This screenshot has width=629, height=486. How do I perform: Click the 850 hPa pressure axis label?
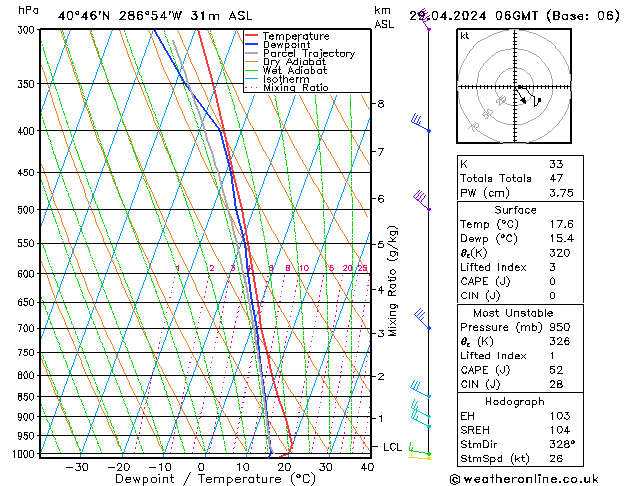point(28,397)
